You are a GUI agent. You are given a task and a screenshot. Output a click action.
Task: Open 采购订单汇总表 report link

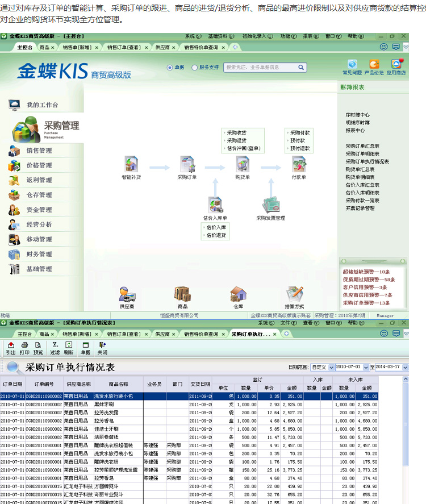pos(362,146)
